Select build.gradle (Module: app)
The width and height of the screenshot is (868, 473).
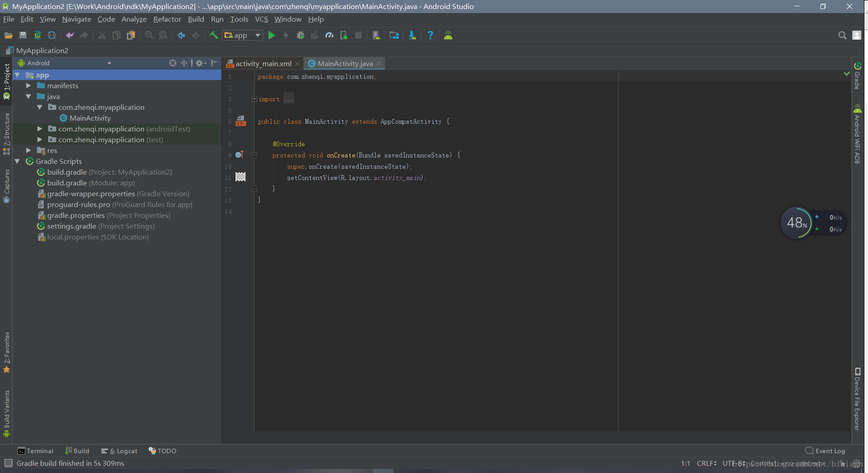[x=85, y=183]
